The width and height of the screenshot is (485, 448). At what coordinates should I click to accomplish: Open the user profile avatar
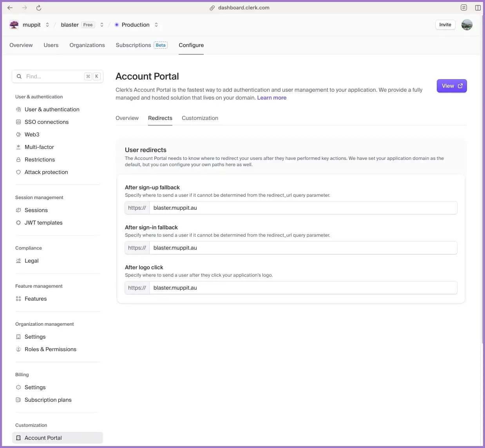467,25
